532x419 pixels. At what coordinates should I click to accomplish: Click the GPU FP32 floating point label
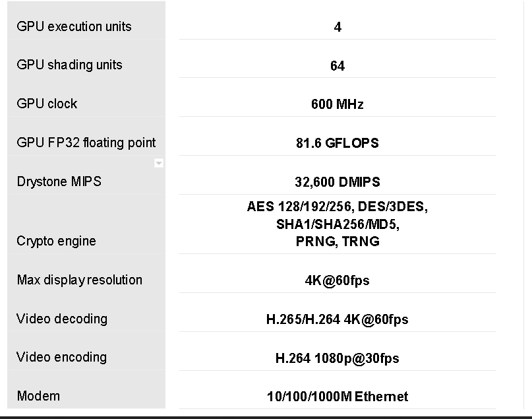(x=86, y=143)
